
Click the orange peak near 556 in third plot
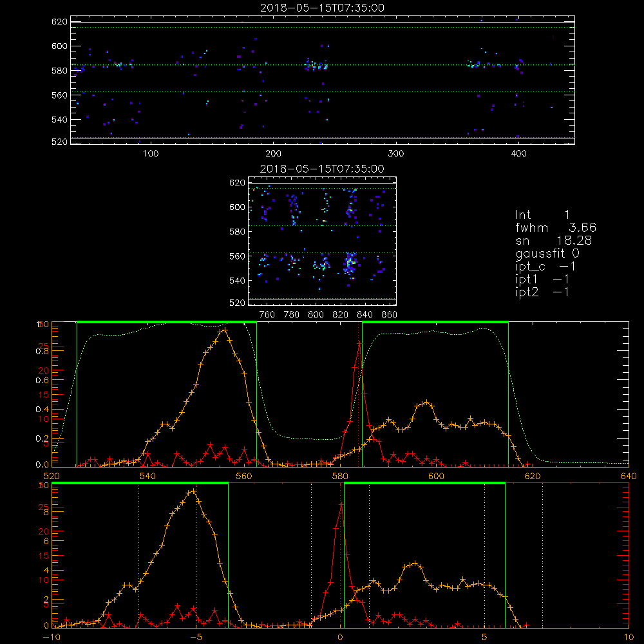[225, 330]
